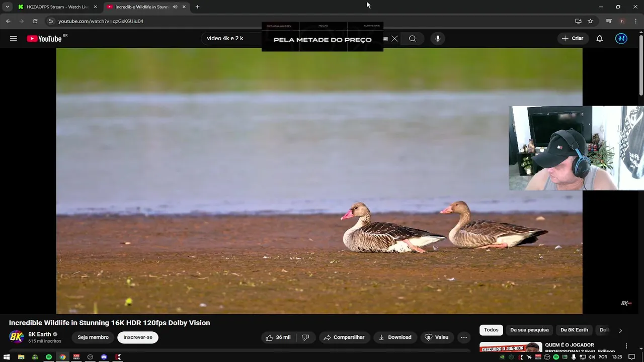
Task: Close the Incredible Wildlife tab
Action: pos(184,7)
